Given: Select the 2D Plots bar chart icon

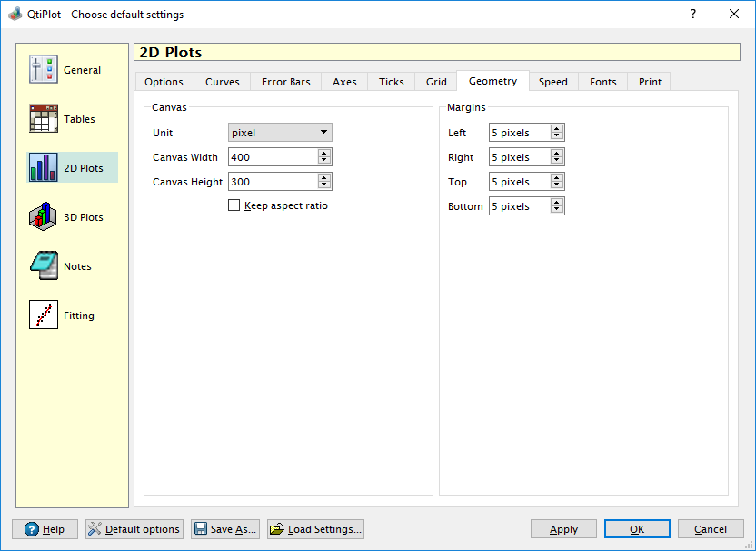Looking at the screenshot, I should [44, 168].
